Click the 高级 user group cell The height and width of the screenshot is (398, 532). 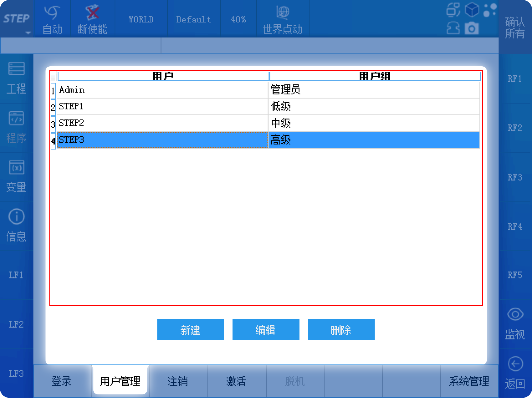tap(374, 140)
